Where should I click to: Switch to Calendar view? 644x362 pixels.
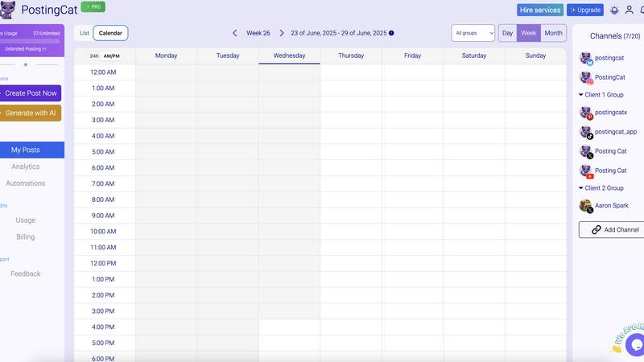point(110,33)
